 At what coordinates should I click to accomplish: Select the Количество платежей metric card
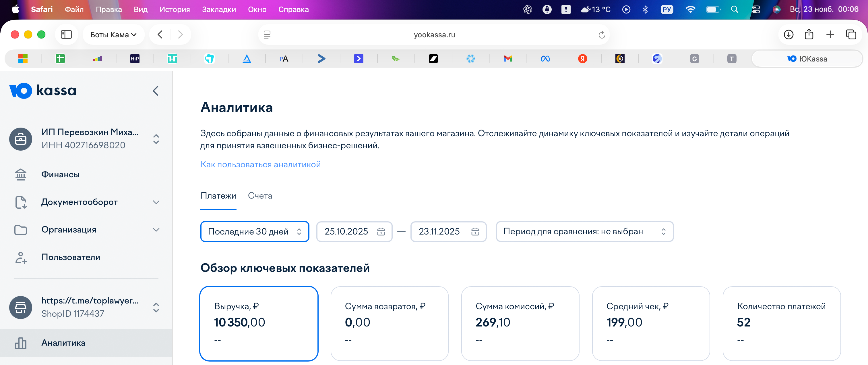(x=781, y=323)
